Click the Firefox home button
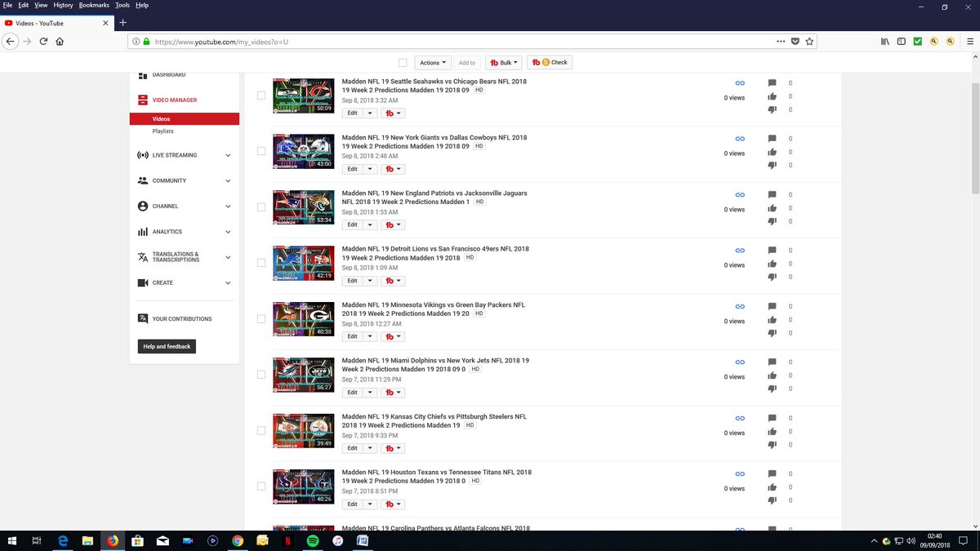 [x=60, y=42]
